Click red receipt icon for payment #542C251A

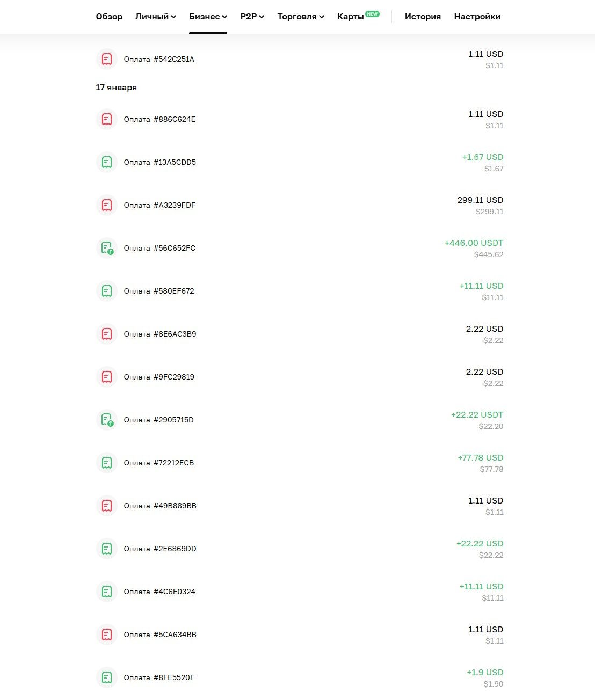click(x=107, y=59)
